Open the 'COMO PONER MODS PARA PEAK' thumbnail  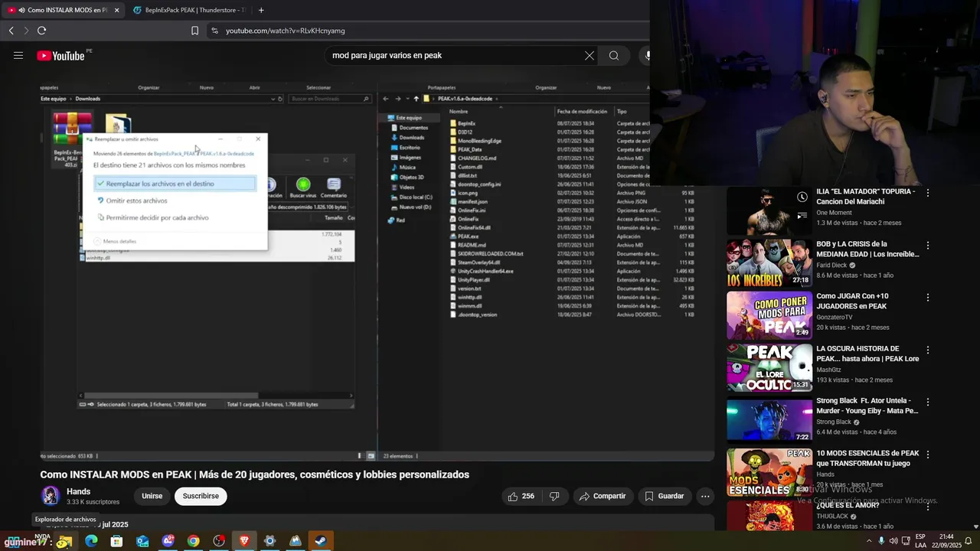[769, 315]
